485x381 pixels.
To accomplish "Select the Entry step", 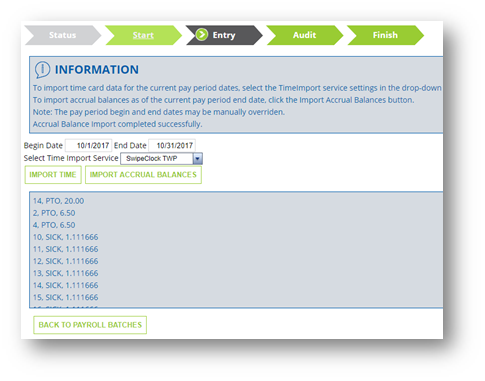I will 224,35.
